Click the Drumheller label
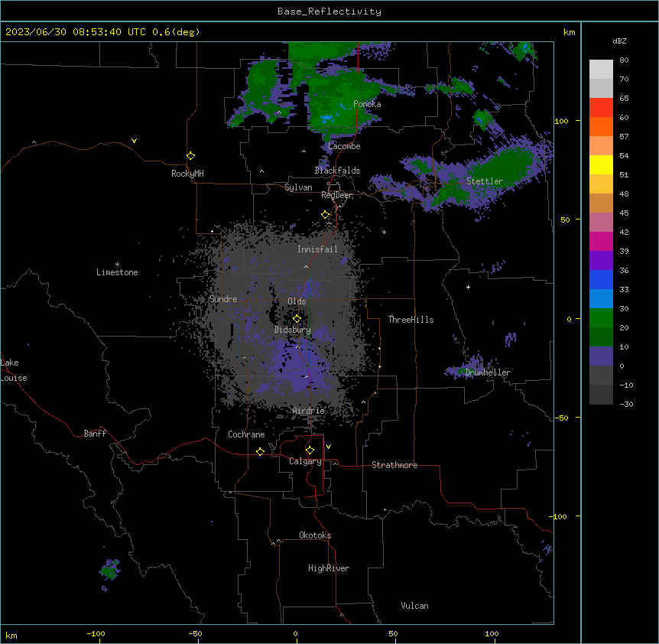 [488, 372]
